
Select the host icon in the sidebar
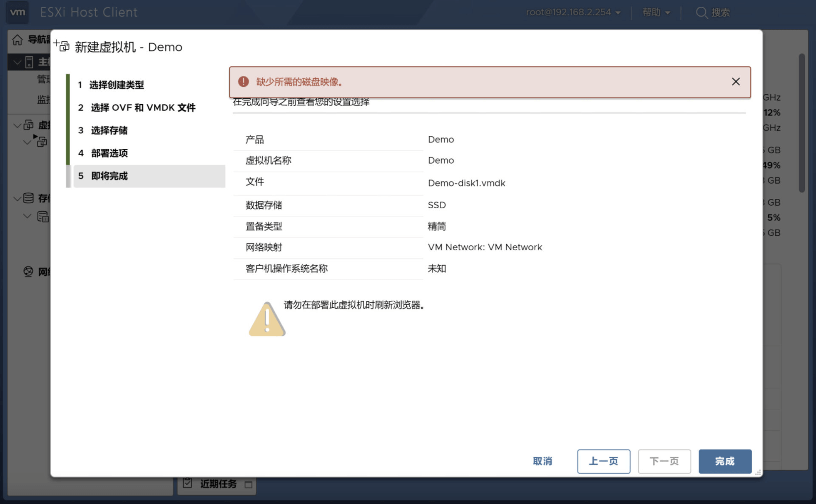click(29, 62)
